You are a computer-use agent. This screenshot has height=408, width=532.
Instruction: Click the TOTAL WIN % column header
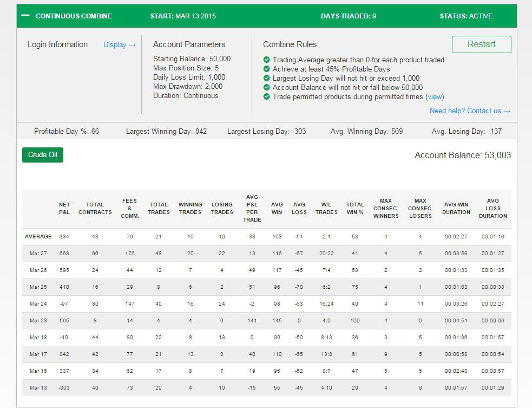click(x=355, y=208)
